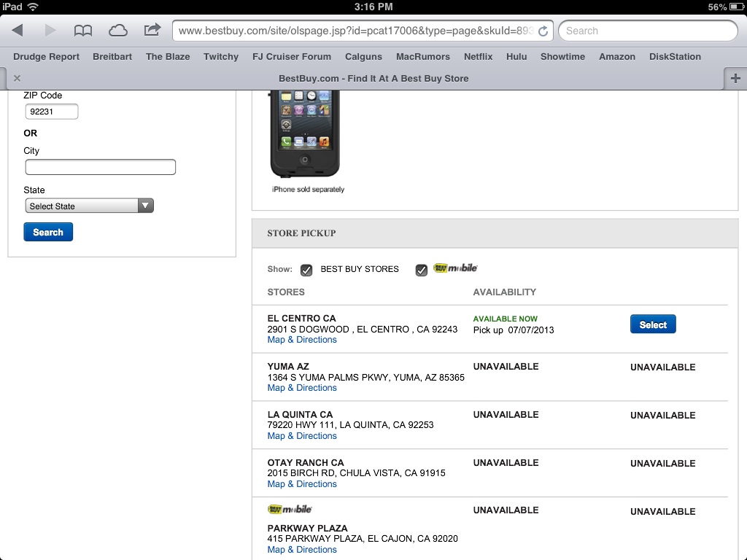Click Best Buy Mobile logo above Parkway Plaza

pos(290,510)
